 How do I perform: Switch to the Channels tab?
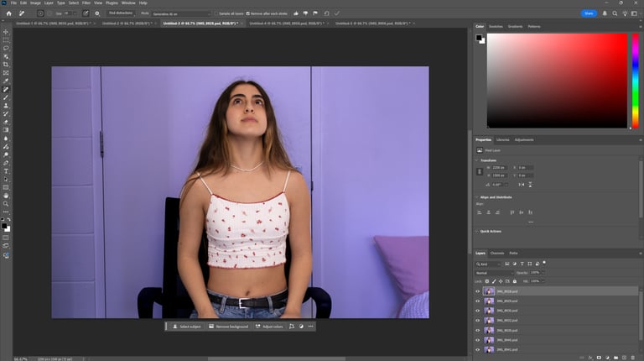point(497,254)
